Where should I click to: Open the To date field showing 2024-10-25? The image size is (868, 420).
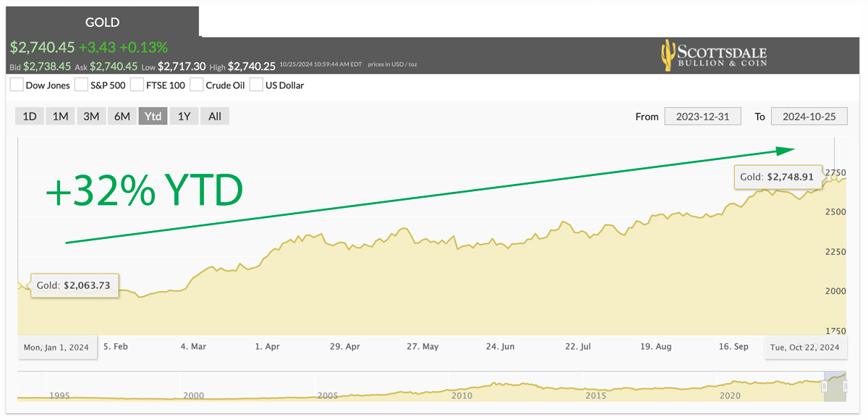(809, 116)
